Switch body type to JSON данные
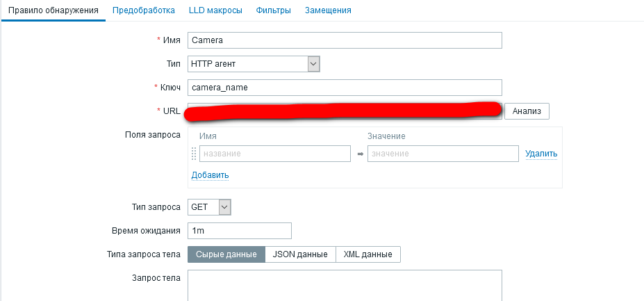 click(300, 254)
